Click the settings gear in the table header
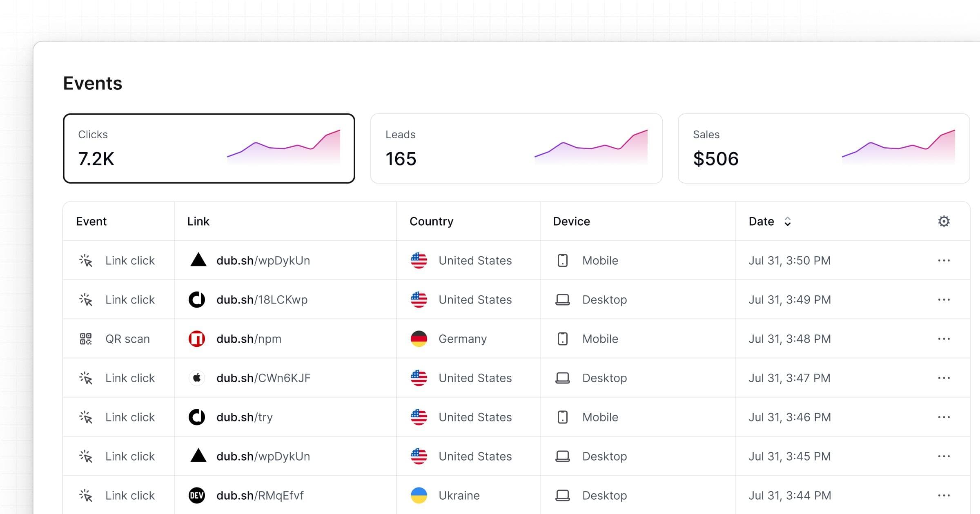This screenshot has width=980, height=514. (x=944, y=221)
